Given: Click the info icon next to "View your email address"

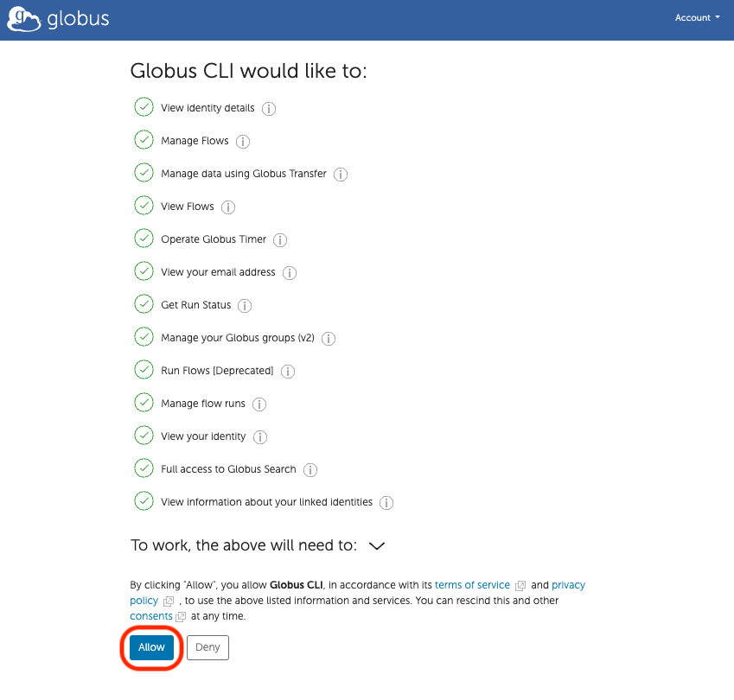Looking at the screenshot, I should [x=289, y=272].
